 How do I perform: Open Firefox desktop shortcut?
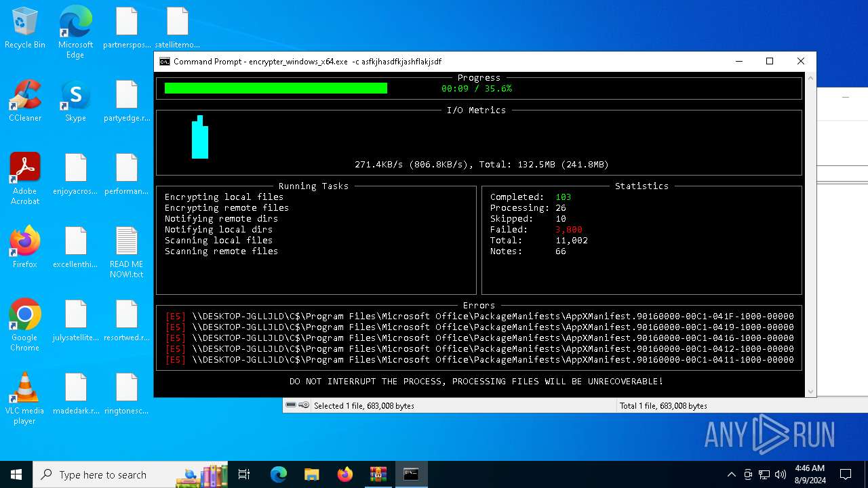(x=25, y=248)
